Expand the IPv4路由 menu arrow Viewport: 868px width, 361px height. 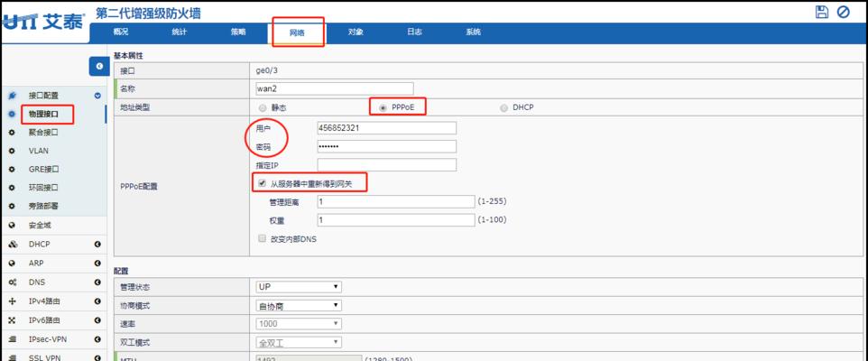pyautogui.click(x=97, y=301)
